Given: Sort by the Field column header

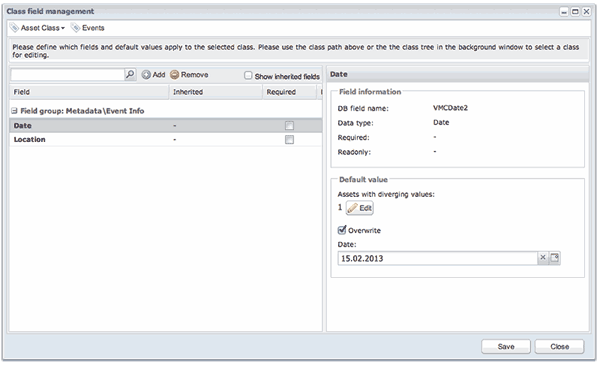Looking at the screenshot, I should (89, 92).
